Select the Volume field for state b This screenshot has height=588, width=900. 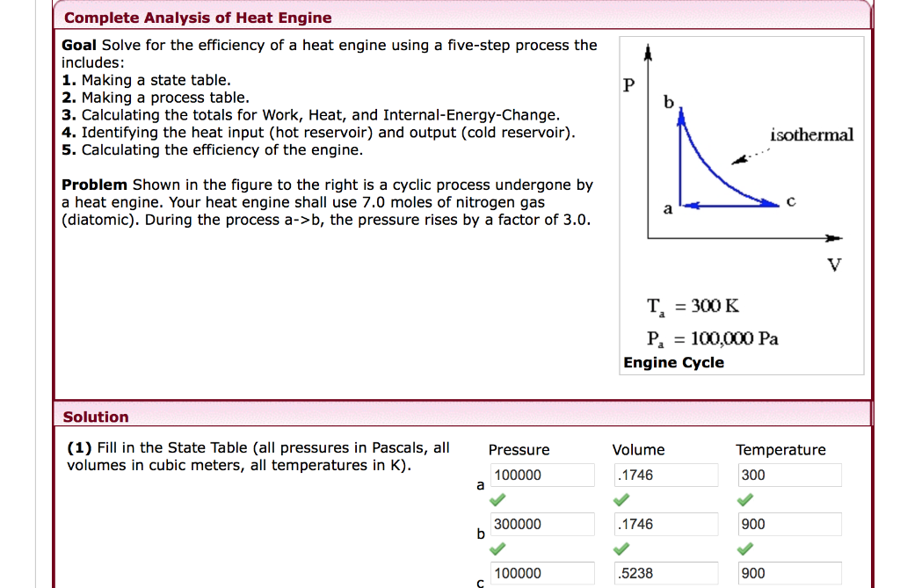(x=665, y=524)
